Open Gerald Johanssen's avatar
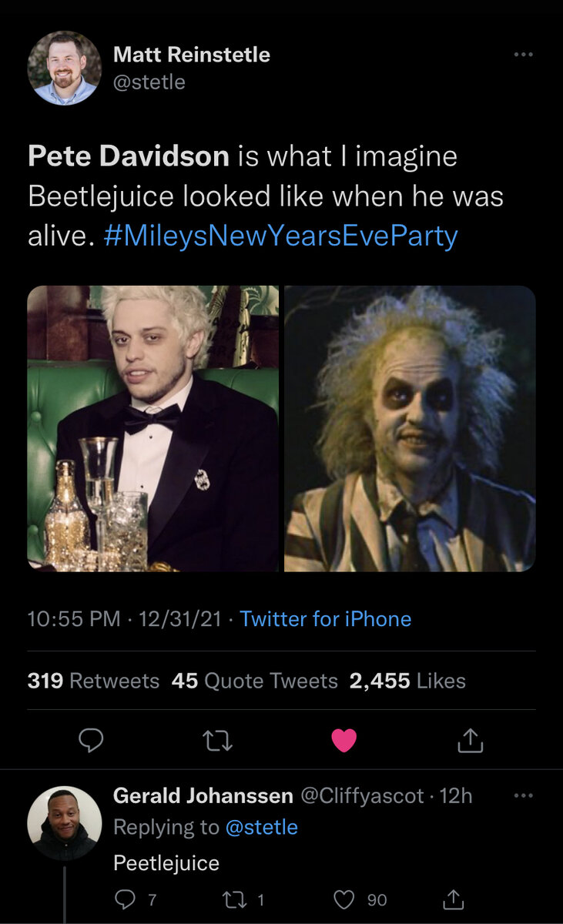The image size is (563, 924). (x=65, y=823)
